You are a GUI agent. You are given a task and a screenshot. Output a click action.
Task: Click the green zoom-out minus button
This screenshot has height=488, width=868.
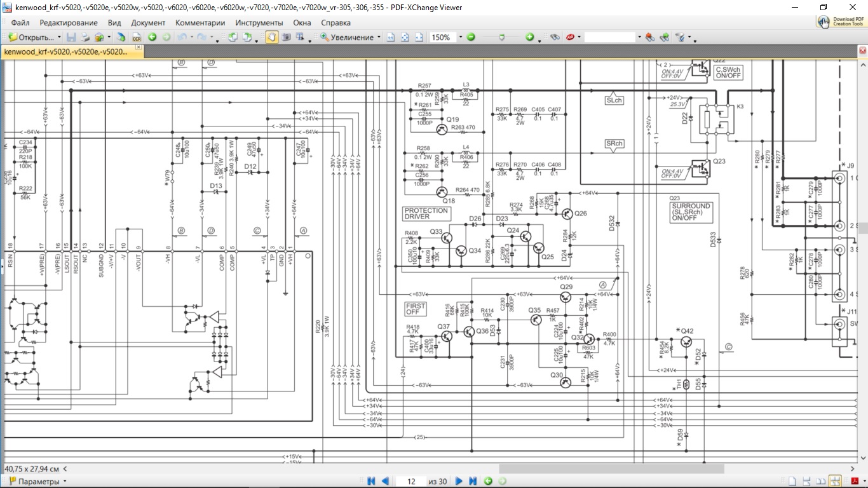(471, 37)
